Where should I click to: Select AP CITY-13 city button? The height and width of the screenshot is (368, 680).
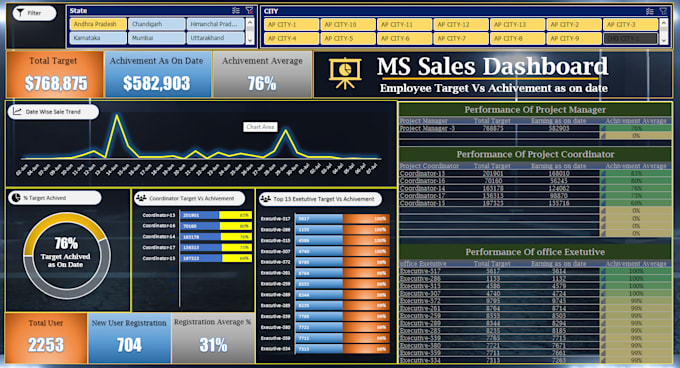point(517,25)
